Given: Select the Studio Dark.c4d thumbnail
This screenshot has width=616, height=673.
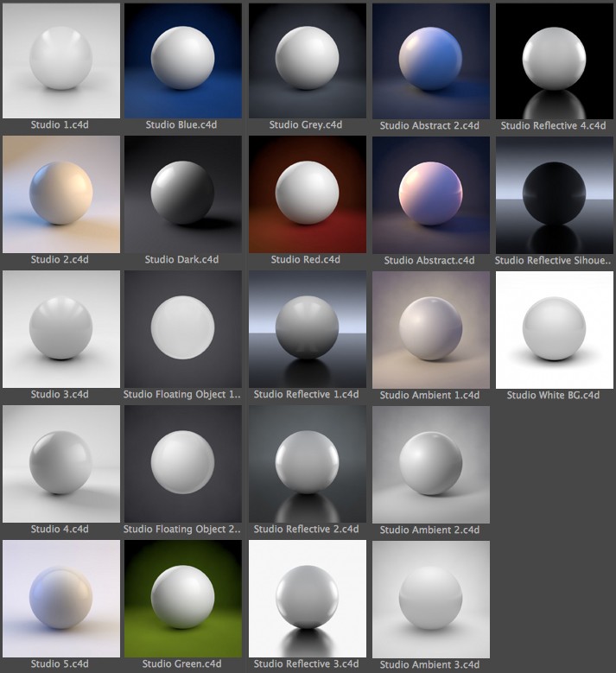Looking at the screenshot, I should (183, 194).
